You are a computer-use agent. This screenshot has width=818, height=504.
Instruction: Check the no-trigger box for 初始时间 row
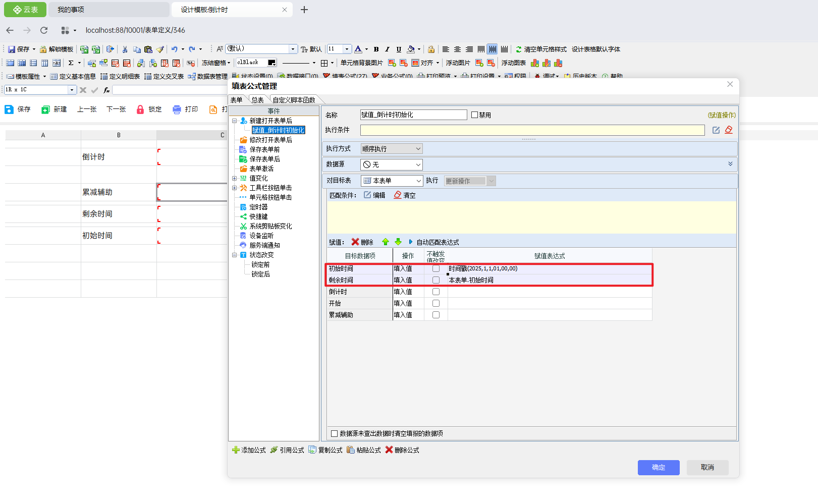pos(436,268)
